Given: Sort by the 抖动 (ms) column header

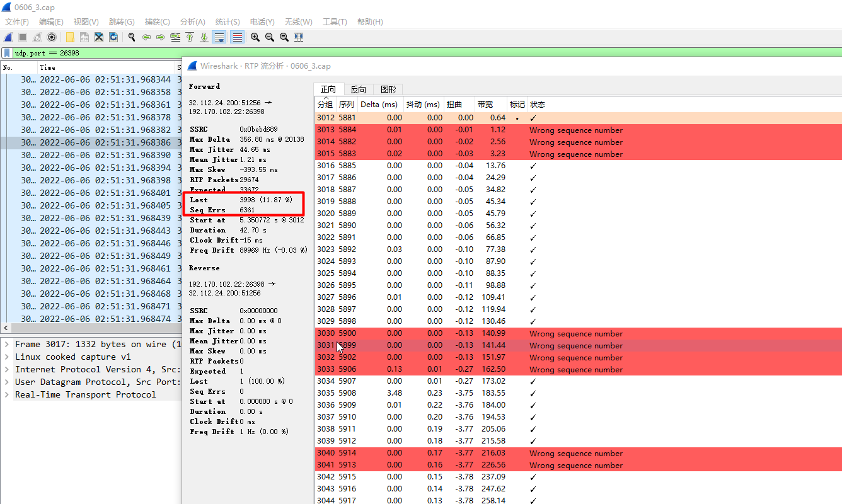Looking at the screenshot, I should (x=422, y=105).
